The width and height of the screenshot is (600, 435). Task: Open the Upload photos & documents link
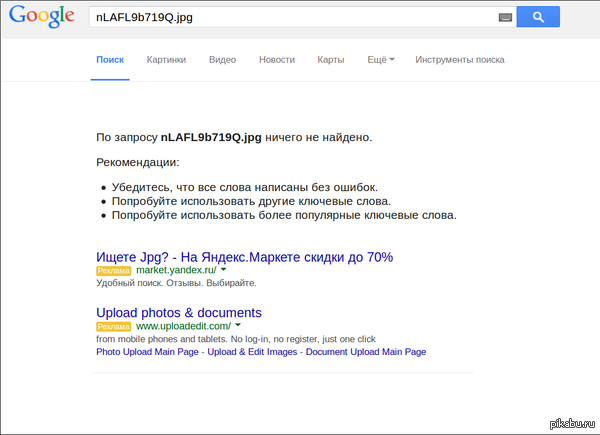tap(178, 313)
